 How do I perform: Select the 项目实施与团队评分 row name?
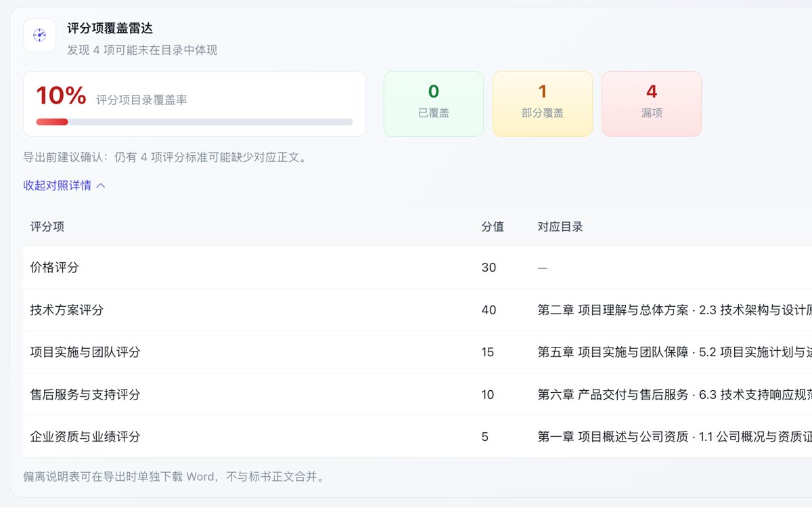point(85,352)
